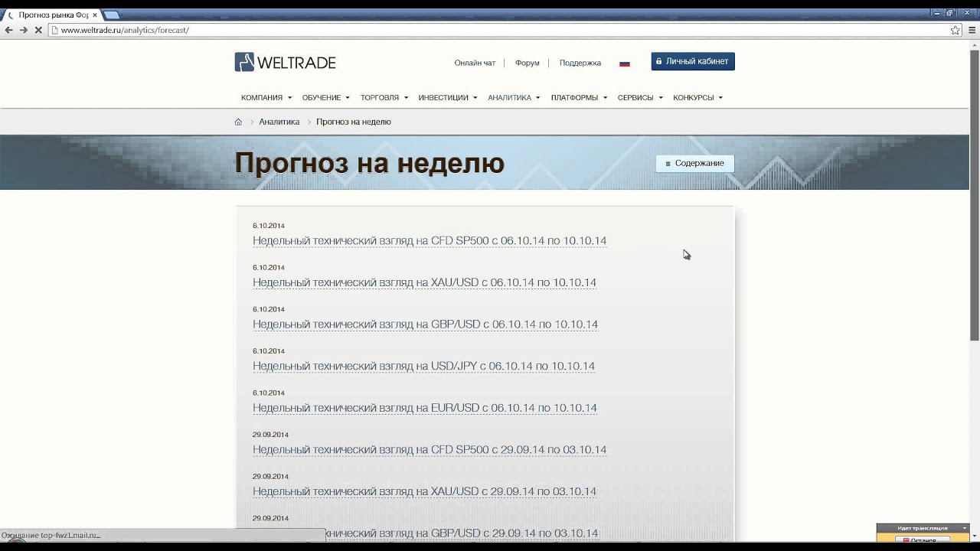Close the Прогноз рынка browser tab
The image size is (980, 551).
point(95,15)
